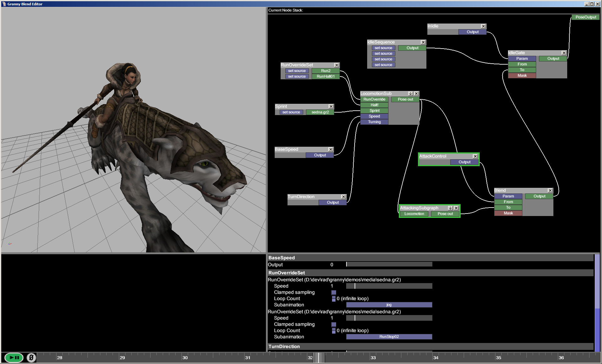This screenshot has height=364, width=602.
Task: Select the TurnDirection properties header
Action: pyautogui.click(x=430, y=346)
